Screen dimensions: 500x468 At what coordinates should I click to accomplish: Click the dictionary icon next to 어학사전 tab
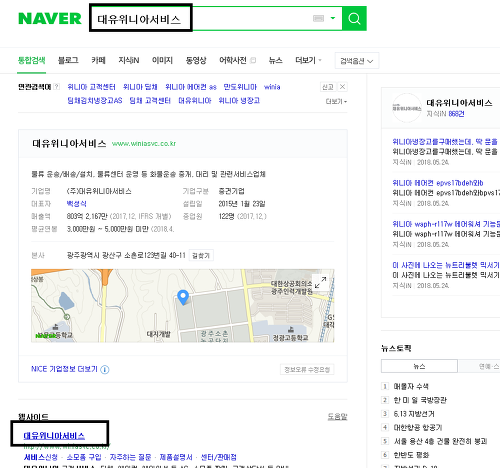[x=253, y=60]
